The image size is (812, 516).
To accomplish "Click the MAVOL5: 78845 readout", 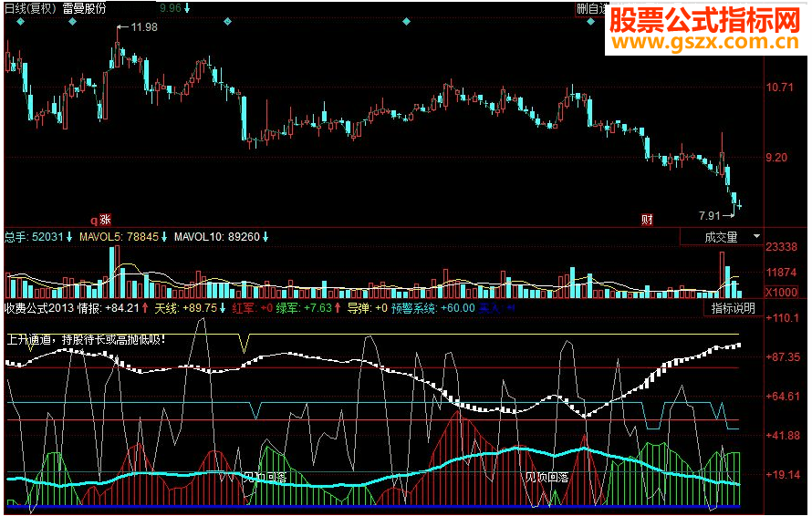I will (119, 237).
